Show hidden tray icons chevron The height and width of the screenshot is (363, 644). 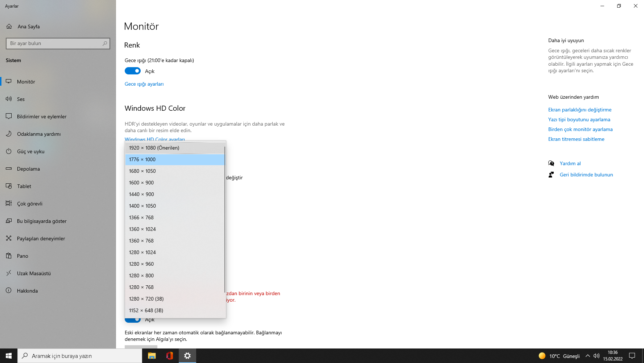588,356
